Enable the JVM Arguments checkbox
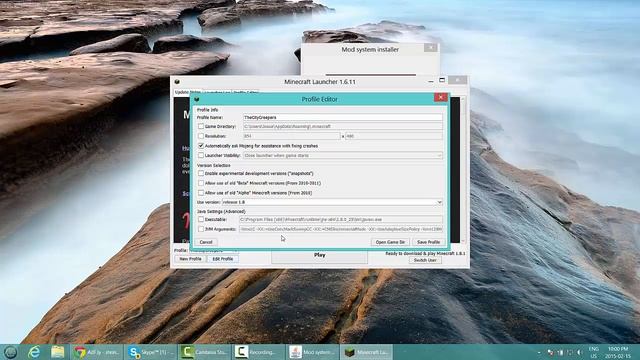This screenshot has width=640, height=360. [201, 229]
